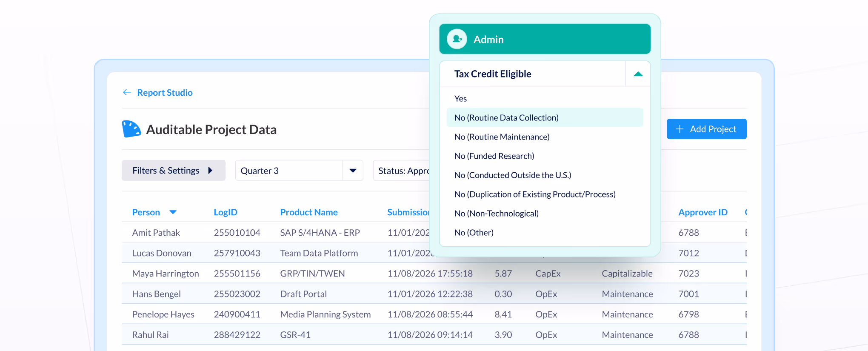Image resolution: width=868 pixels, height=351 pixels.
Task: Sort by Product Name column header
Action: tap(309, 212)
